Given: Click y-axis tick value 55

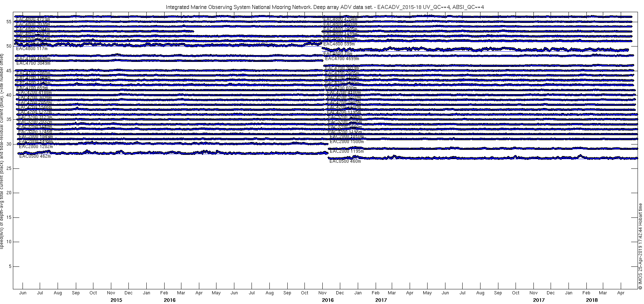Looking at the screenshot, I should 9,21.
